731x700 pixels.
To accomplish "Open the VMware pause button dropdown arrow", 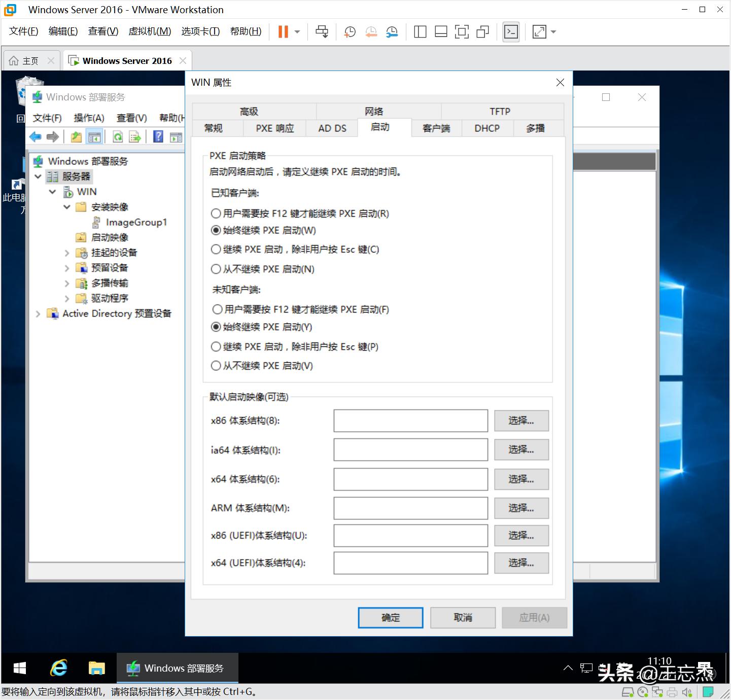I will coord(297,31).
